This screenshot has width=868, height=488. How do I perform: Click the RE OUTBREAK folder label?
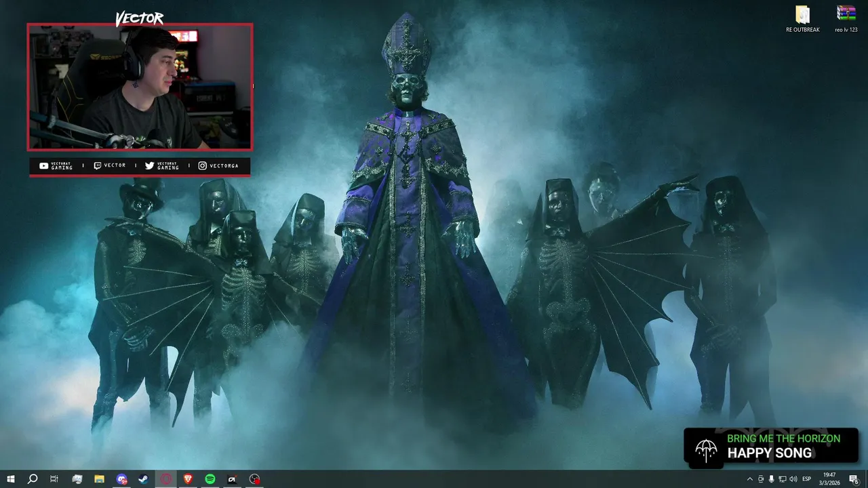pos(803,30)
